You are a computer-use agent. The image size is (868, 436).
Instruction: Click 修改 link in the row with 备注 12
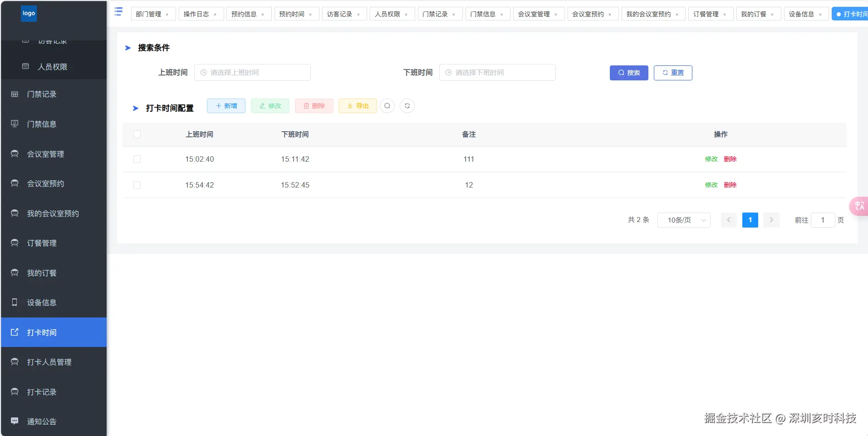click(x=711, y=185)
